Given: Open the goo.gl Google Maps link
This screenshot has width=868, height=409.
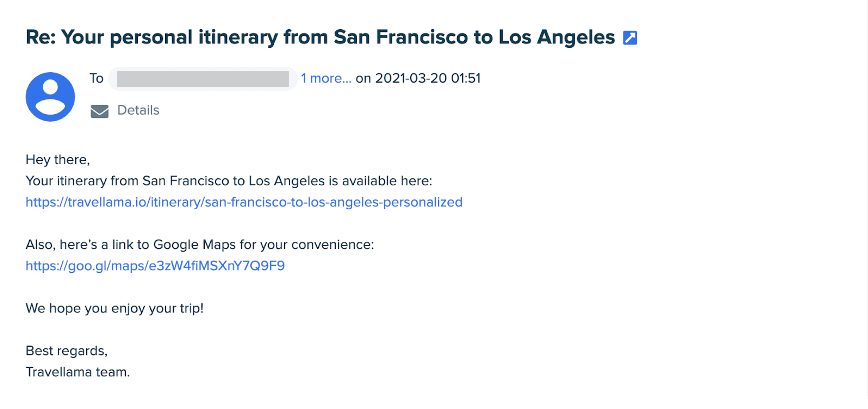Looking at the screenshot, I should coord(155,266).
